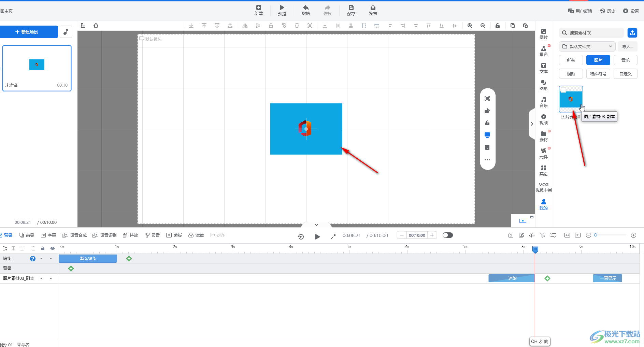
Task: Increase scene duration with plus stepper
Action: pos(432,235)
